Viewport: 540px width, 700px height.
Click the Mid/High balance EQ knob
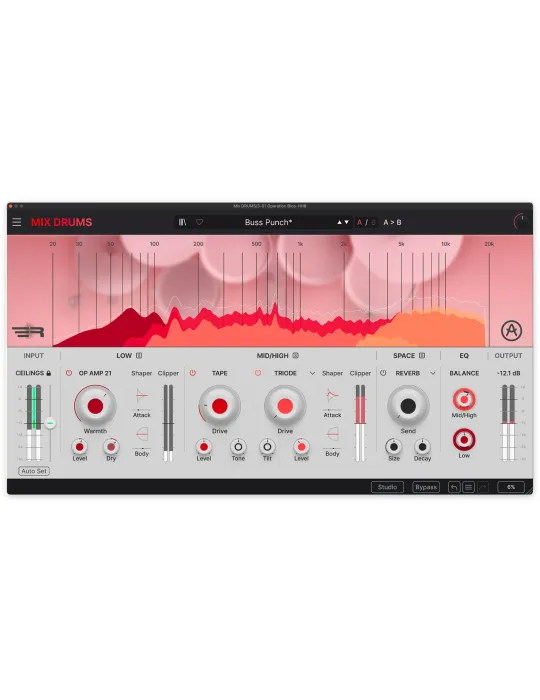(464, 400)
